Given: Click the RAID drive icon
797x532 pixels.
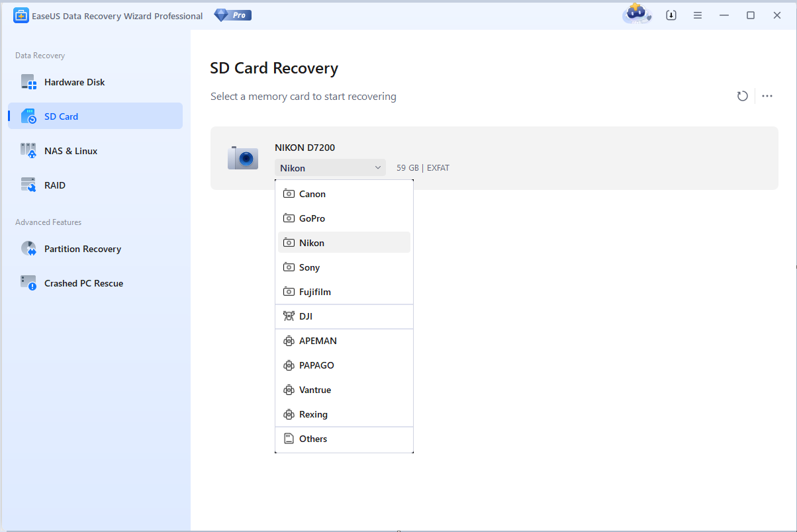Looking at the screenshot, I should [x=28, y=185].
